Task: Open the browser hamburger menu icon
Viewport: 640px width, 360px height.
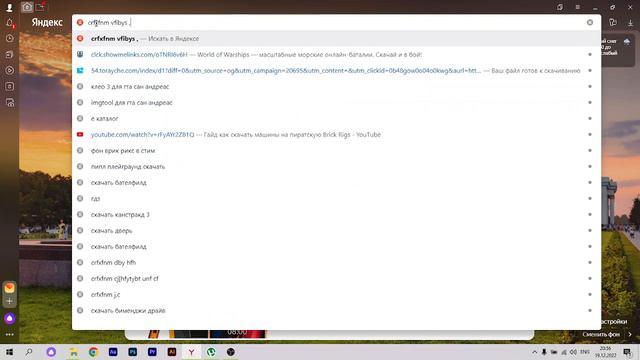Action: (578, 7)
